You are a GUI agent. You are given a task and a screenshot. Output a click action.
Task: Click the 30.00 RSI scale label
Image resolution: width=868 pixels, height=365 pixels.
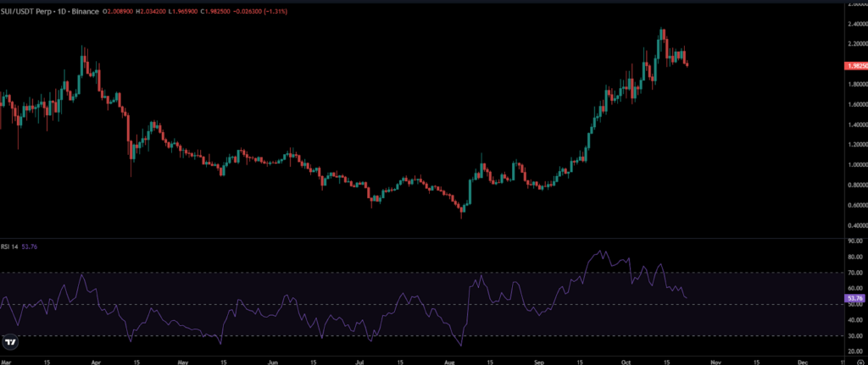856,336
